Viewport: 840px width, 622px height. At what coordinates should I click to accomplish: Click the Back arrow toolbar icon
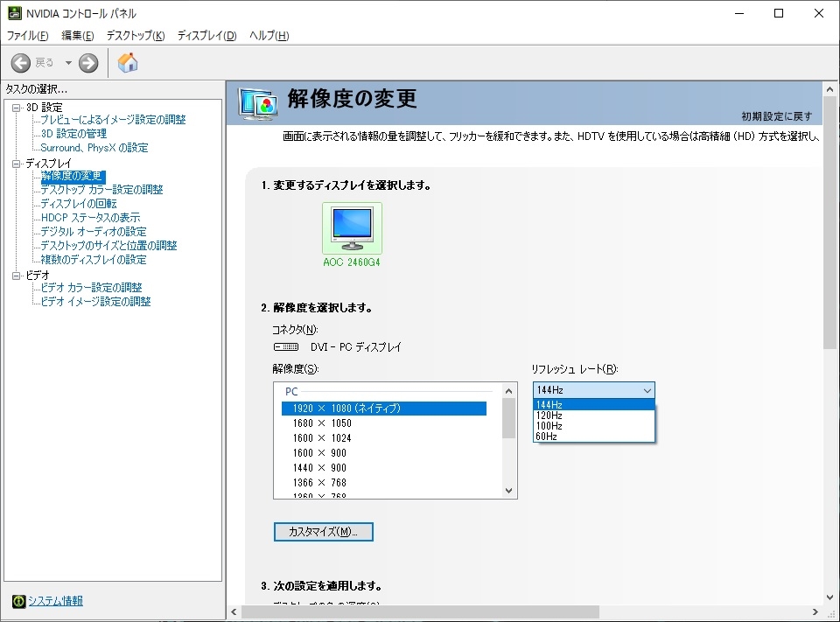[21, 63]
